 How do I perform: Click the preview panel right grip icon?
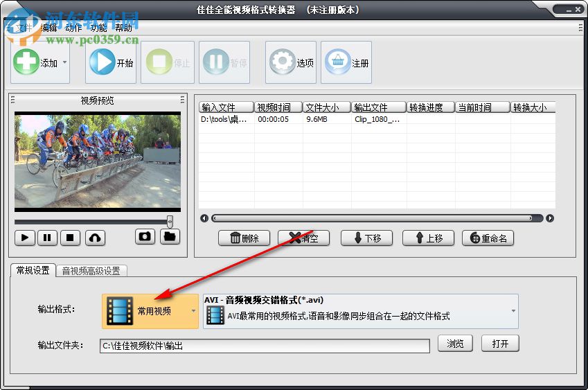tap(182, 100)
